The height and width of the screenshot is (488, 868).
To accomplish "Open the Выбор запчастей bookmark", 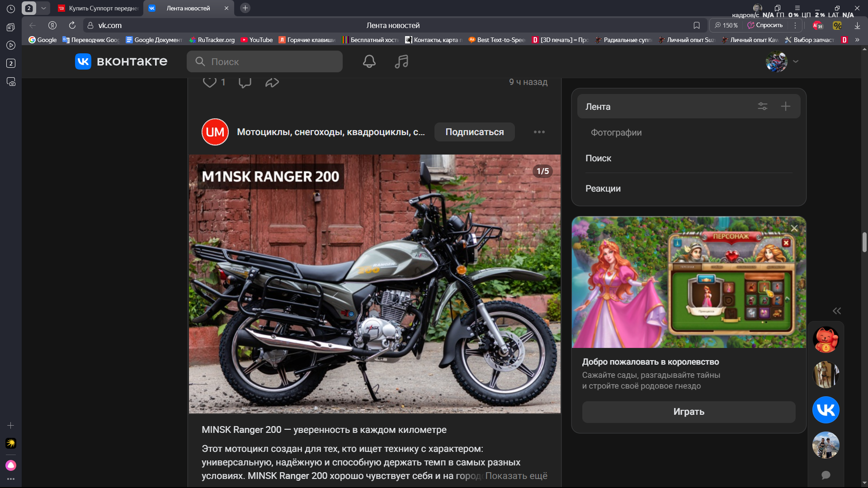I will [810, 40].
